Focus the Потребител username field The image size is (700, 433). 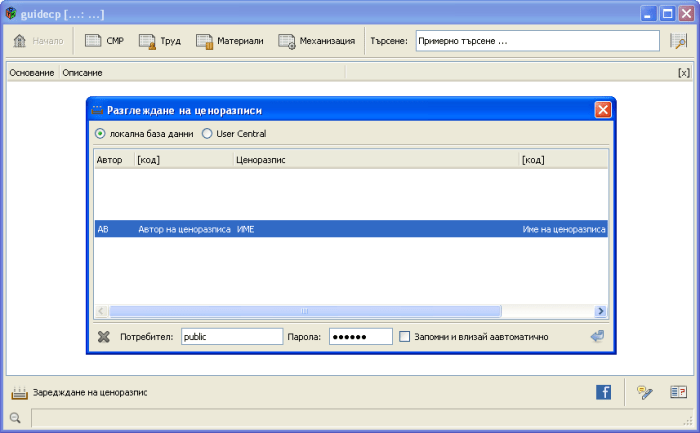coord(232,337)
